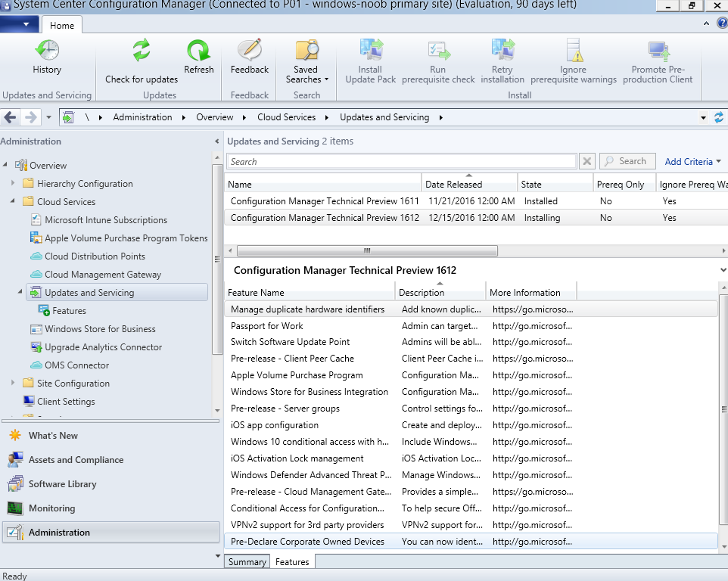Open the address bar history dropdown
728x581 pixels.
pyautogui.click(x=703, y=118)
